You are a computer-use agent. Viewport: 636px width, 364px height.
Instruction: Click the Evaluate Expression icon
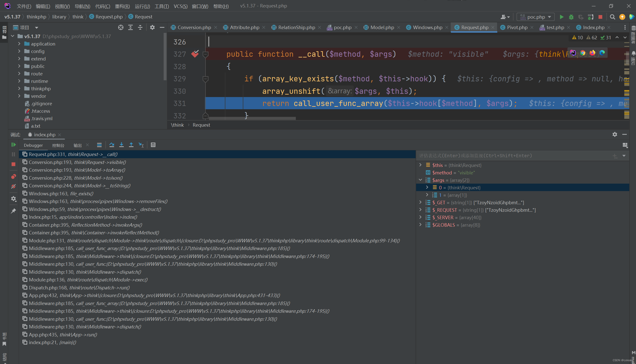tap(153, 145)
